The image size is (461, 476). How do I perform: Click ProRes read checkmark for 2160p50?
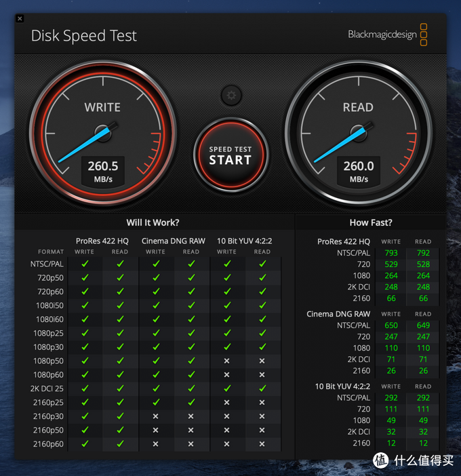click(x=120, y=430)
